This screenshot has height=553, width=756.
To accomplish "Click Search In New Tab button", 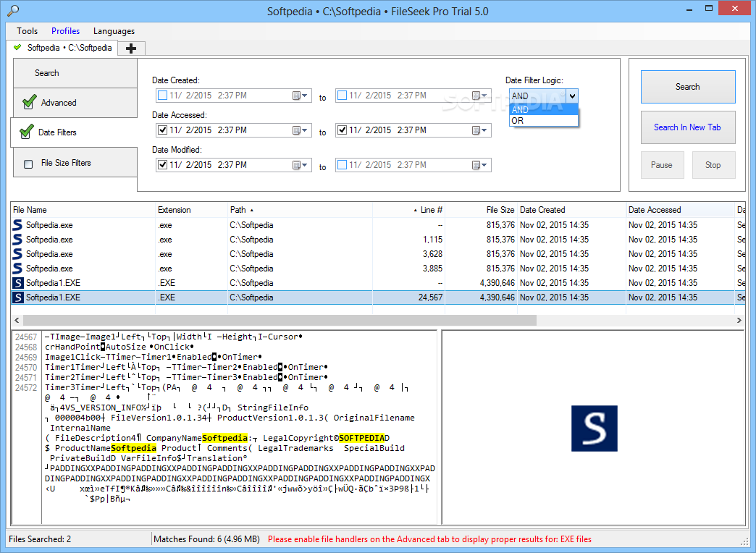I will click(688, 127).
